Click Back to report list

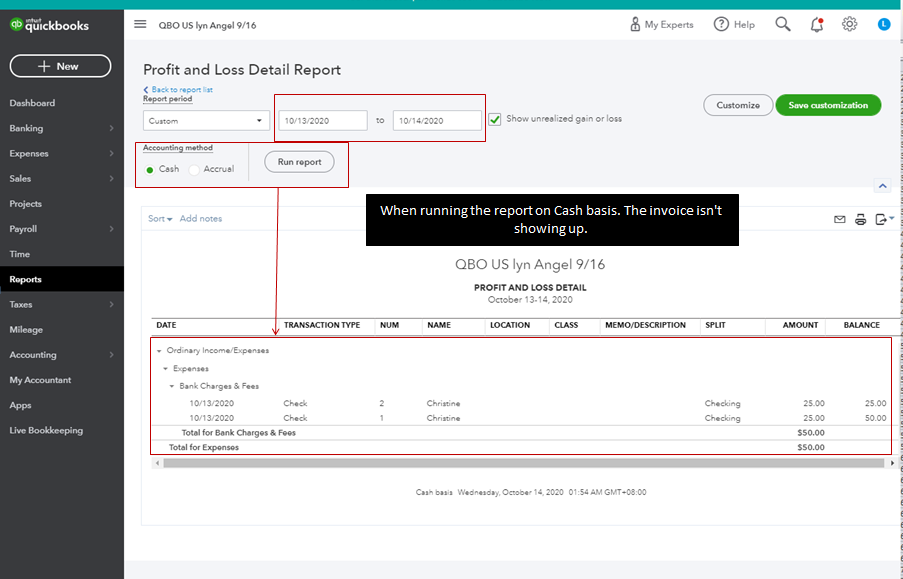[x=178, y=89]
